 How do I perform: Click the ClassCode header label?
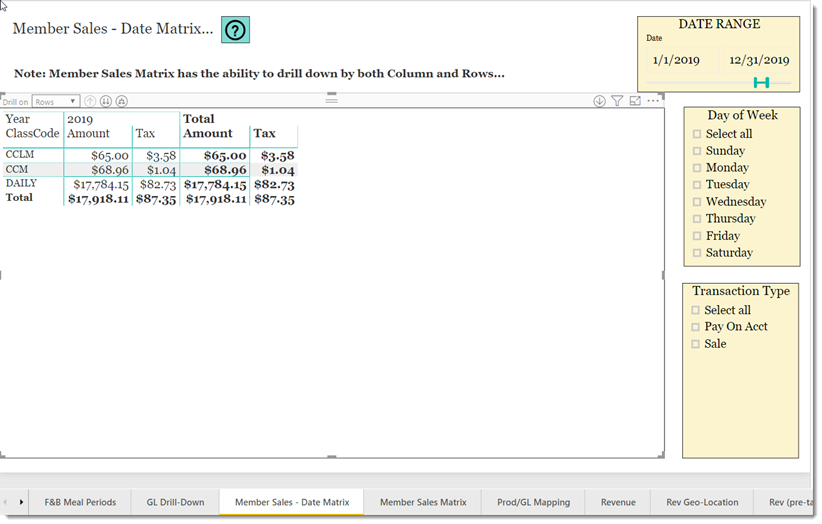(x=33, y=134)
